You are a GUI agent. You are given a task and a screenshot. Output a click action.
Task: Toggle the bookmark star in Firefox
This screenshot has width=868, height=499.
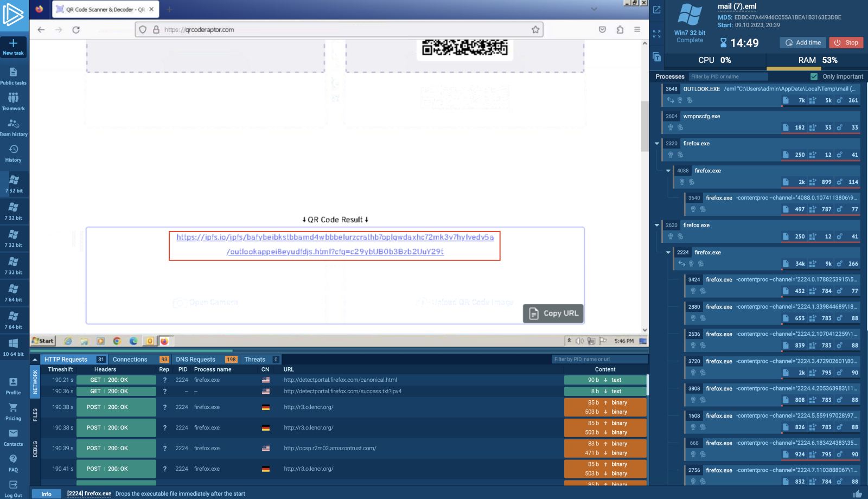tap(535, 29)
